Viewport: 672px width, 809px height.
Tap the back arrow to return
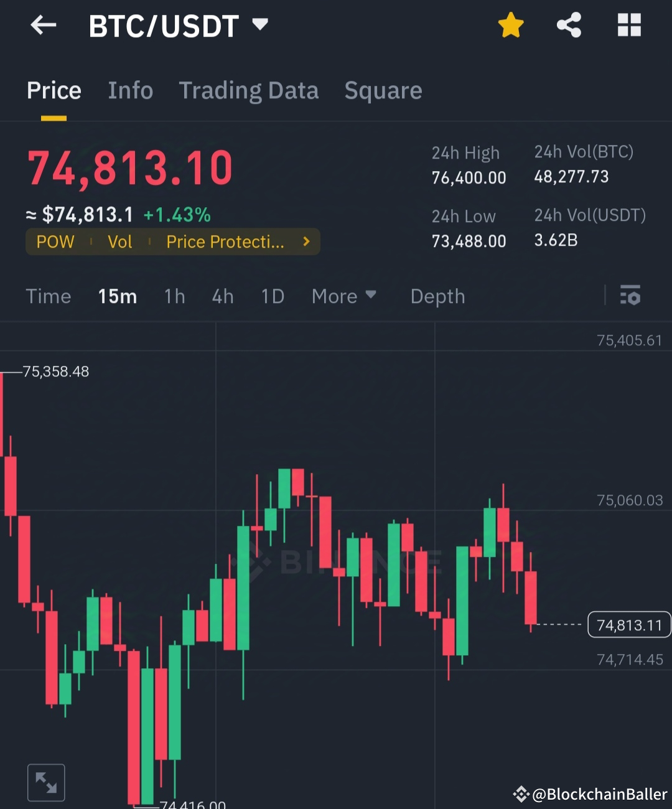[43, 25]
